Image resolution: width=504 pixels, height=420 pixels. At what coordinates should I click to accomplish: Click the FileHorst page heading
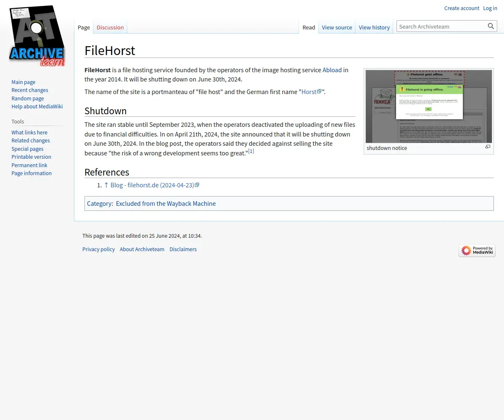[x=110, y=50]
